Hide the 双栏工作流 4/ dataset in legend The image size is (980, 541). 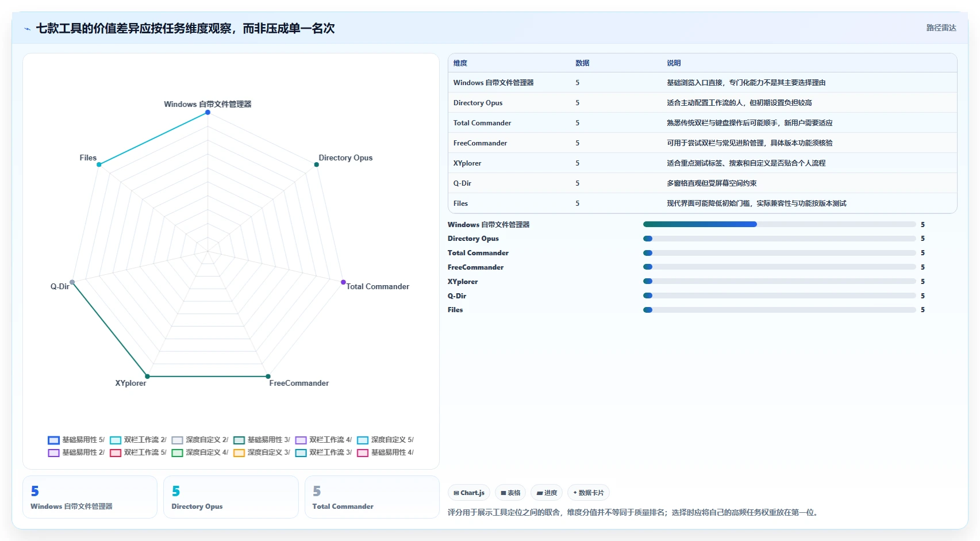(x=324, y=440)
